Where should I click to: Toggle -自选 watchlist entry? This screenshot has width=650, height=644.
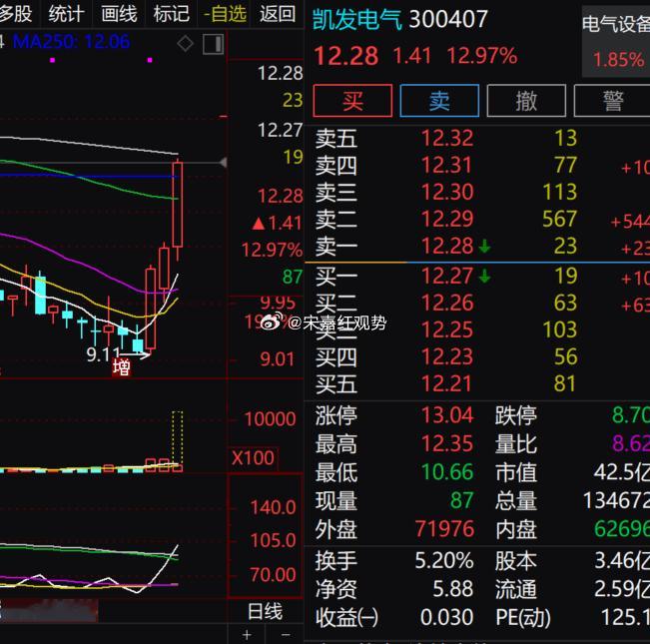point(225,14)
